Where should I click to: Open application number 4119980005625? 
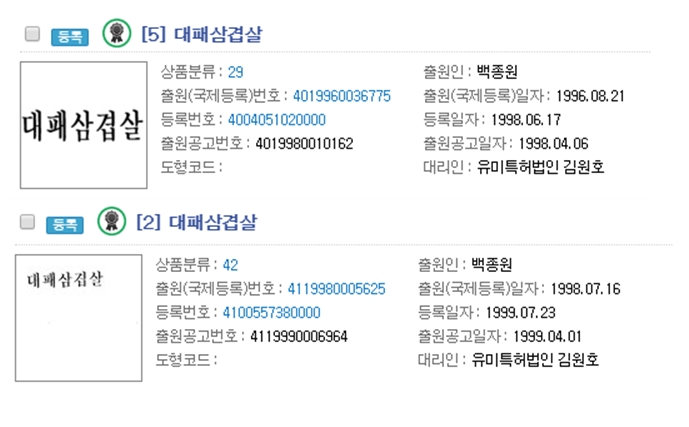point(337,289)
